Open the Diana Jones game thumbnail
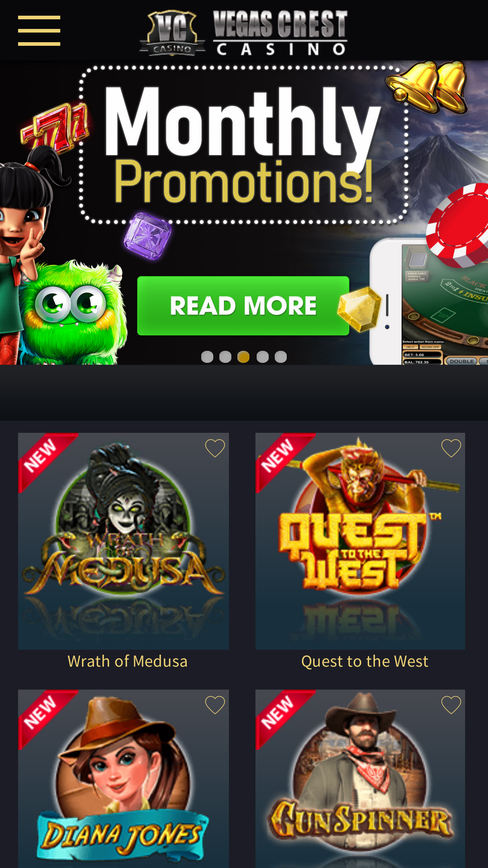 pyautogui.click(x=123, y=779)
